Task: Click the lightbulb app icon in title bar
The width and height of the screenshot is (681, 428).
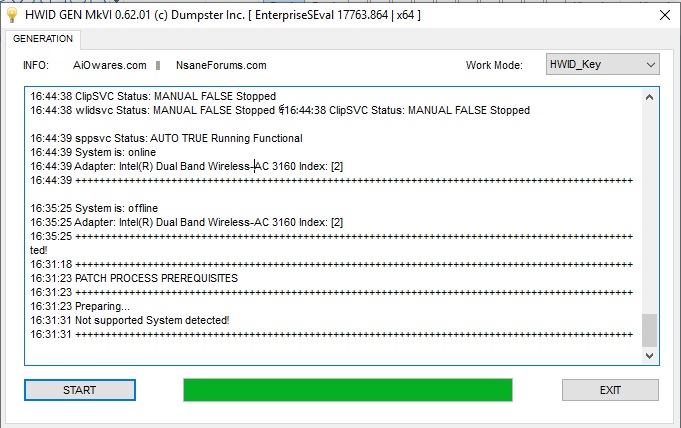Action: (12, 15)
